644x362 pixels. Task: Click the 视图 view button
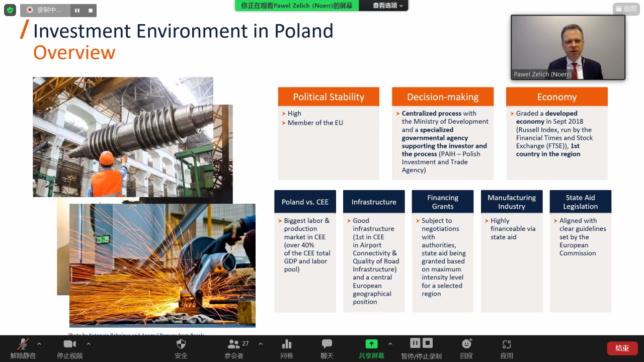(x=626, y=9)
